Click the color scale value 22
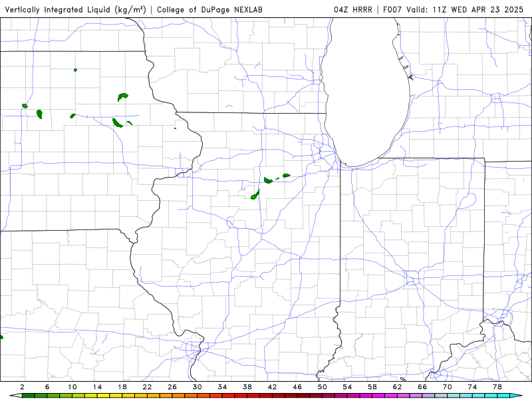The width and height of the screenshot is (532, 399). [147, 387]
